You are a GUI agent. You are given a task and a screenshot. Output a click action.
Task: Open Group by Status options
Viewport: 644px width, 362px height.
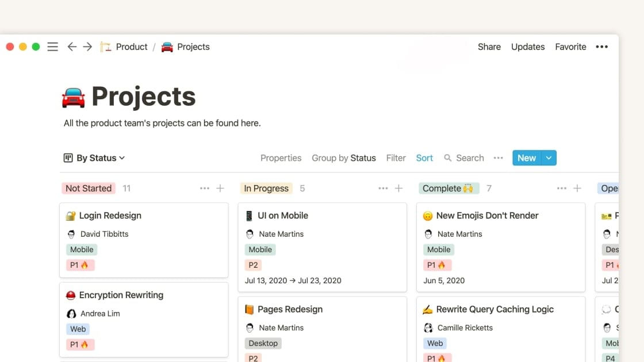point(344,158)
